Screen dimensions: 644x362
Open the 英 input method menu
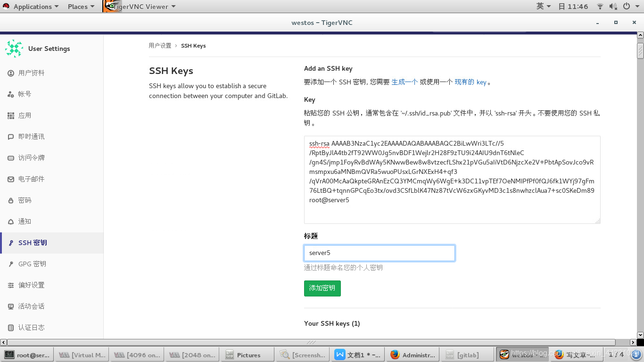(544, 7)
